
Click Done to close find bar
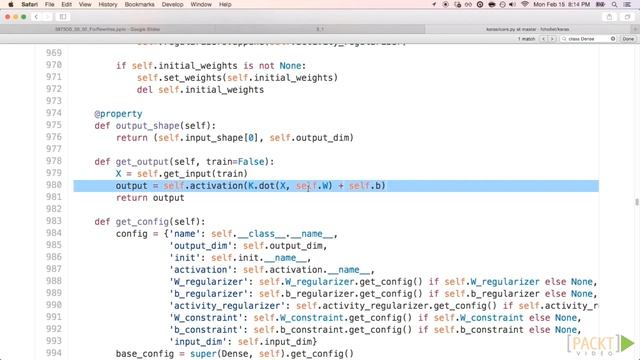point(628,39)
